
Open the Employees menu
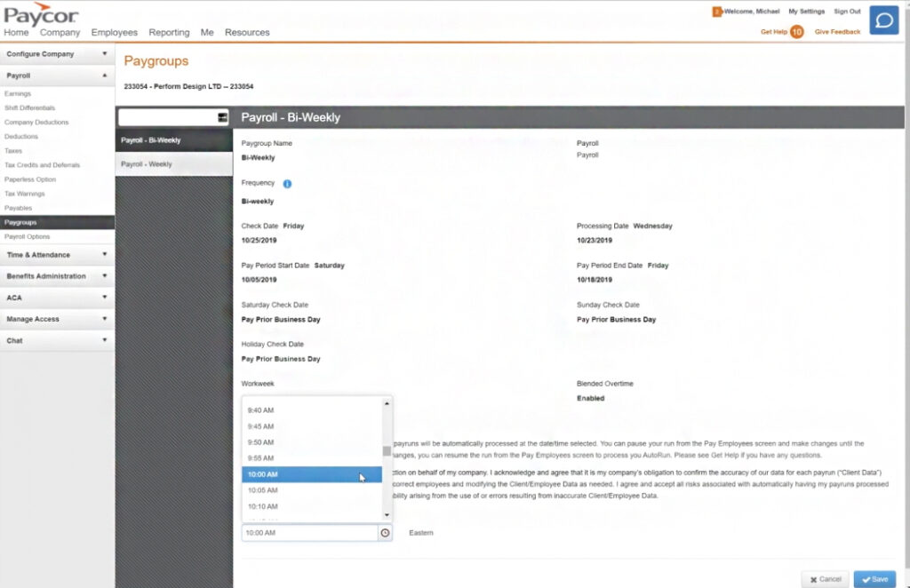114,33
